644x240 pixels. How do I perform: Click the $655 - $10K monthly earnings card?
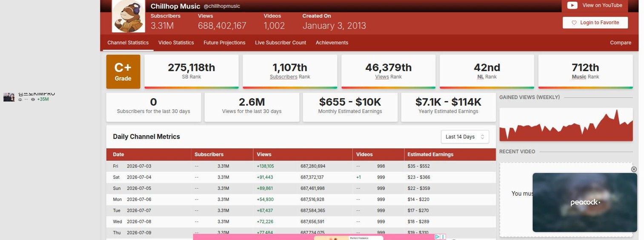tap(350, 107)
